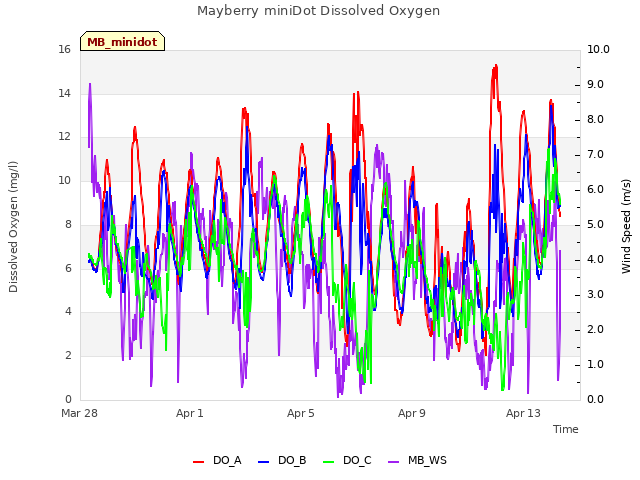Click the 8.0 value on wind speed axis
Image resolution: width=640 pixels, height=480 pixels.
pos(596,120)
